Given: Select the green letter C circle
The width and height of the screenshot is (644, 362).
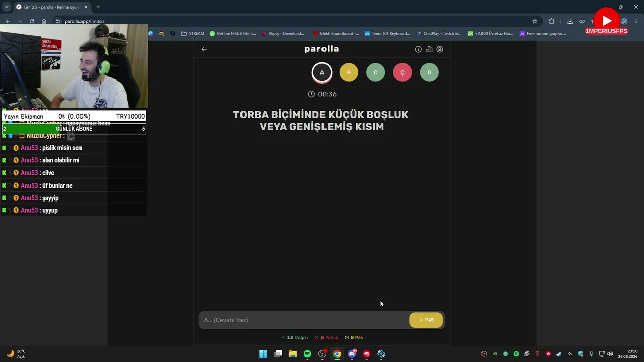Looking at the screenshot, I should tap(375, 72).
